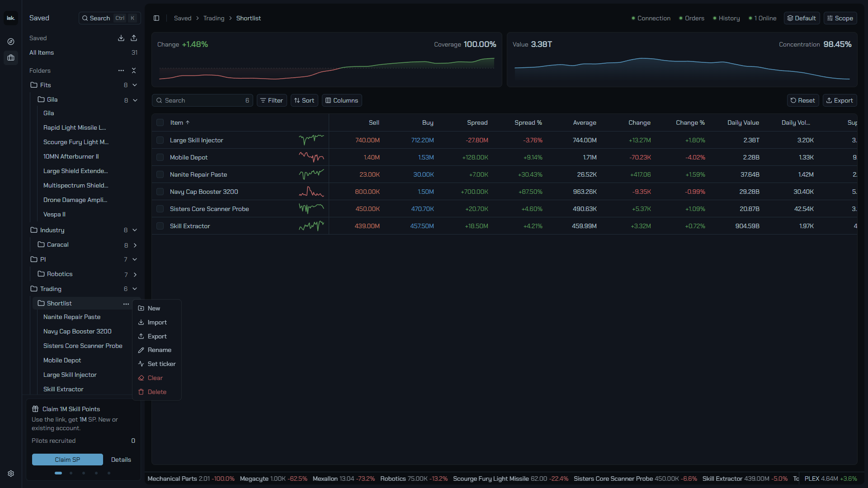This screenshot has width=868, height=488.
Task: Check the Nanite Repair Paste row checkbox
Action: [x=160, y=174]
